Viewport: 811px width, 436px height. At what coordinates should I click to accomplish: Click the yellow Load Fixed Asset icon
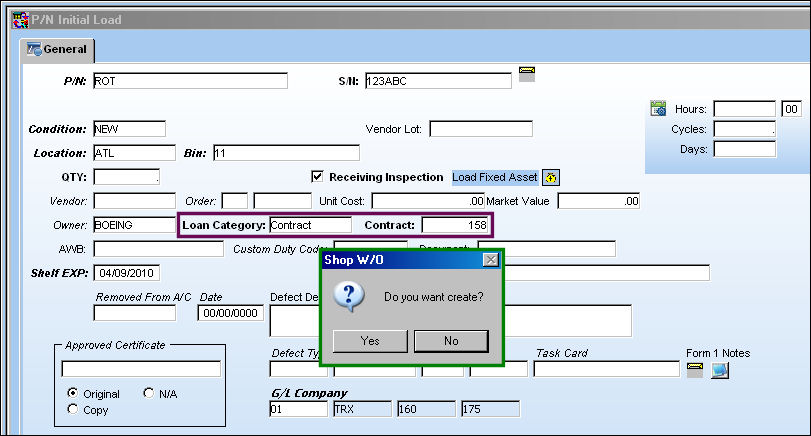pyautogui.click(x=551, y=177)
